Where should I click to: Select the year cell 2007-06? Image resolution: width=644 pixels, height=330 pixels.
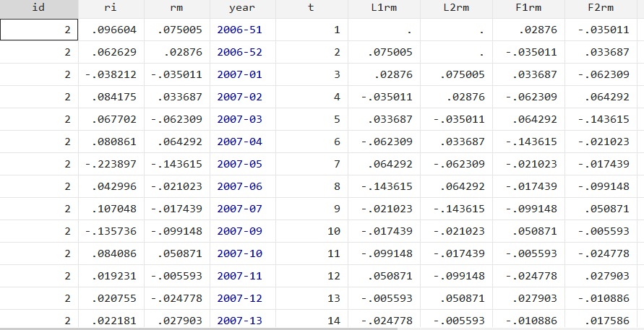pyautogui.click(x=242, y=186)
